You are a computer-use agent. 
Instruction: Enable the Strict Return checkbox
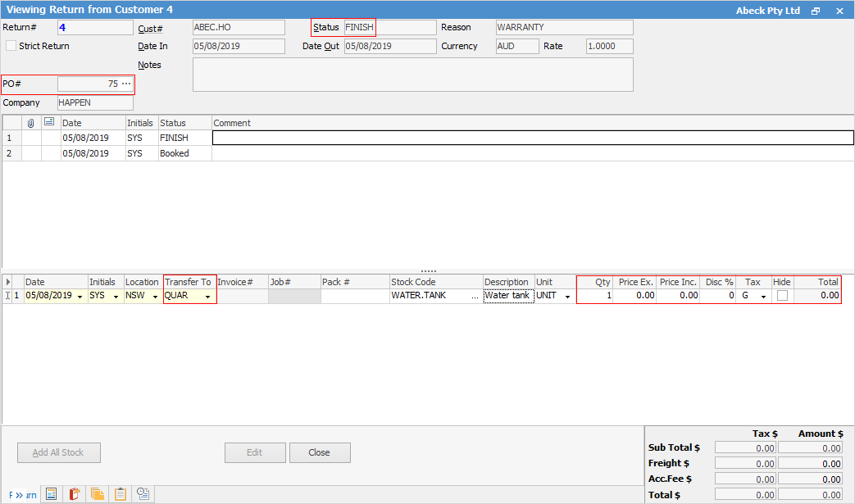pyautogui.click(x=11, y=47)
